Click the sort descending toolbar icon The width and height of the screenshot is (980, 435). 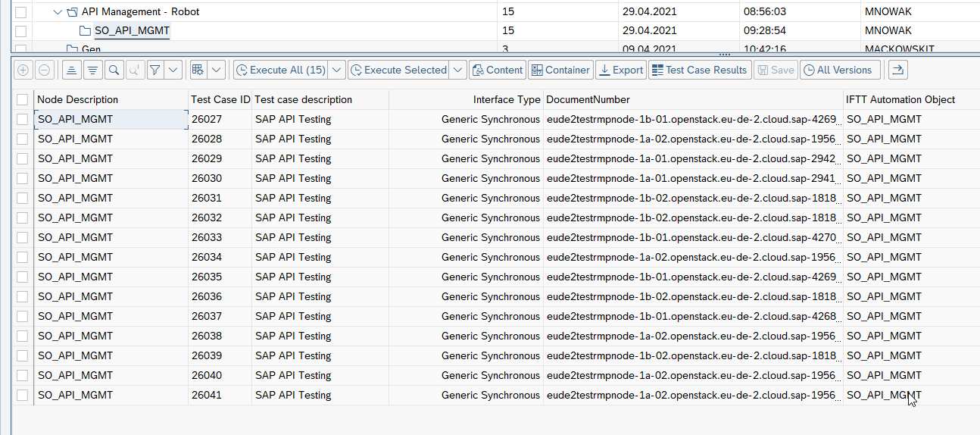click(x=92, y=70)
